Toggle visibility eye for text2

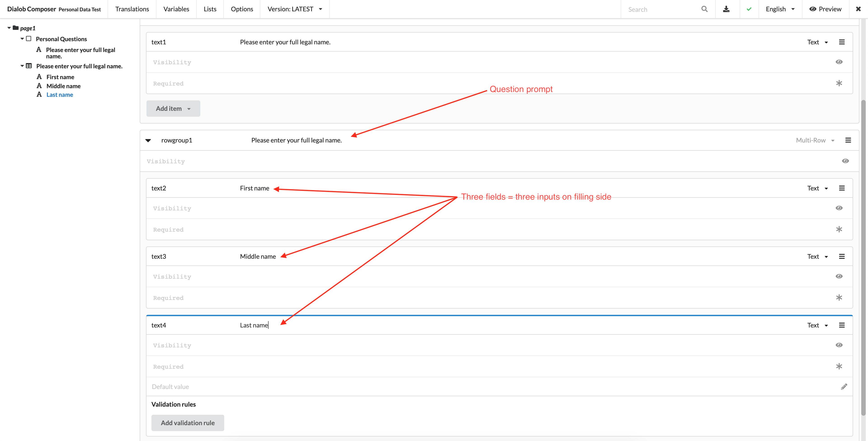coord(839,208)
